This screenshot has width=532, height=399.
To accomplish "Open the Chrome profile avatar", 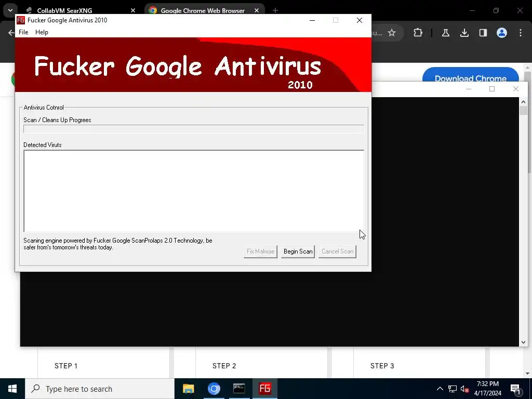I will point(502,33).
